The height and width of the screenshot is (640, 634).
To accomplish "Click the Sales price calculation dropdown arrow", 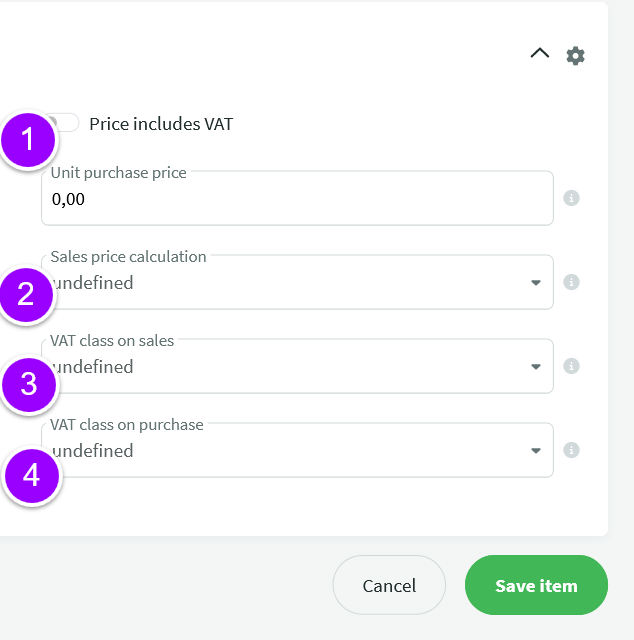I will click(x=536, y=283).
